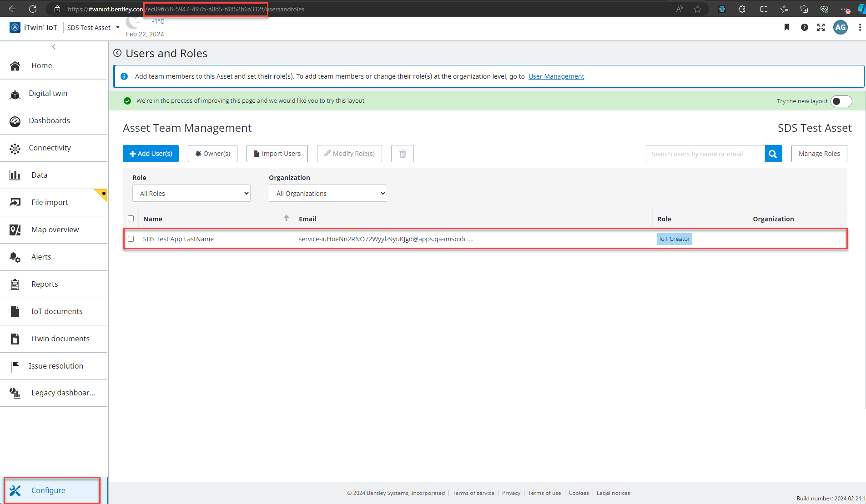Click the trash delete icon button
Screen dimensions: 866x504
pyautogui.click(x=402, y=154)
